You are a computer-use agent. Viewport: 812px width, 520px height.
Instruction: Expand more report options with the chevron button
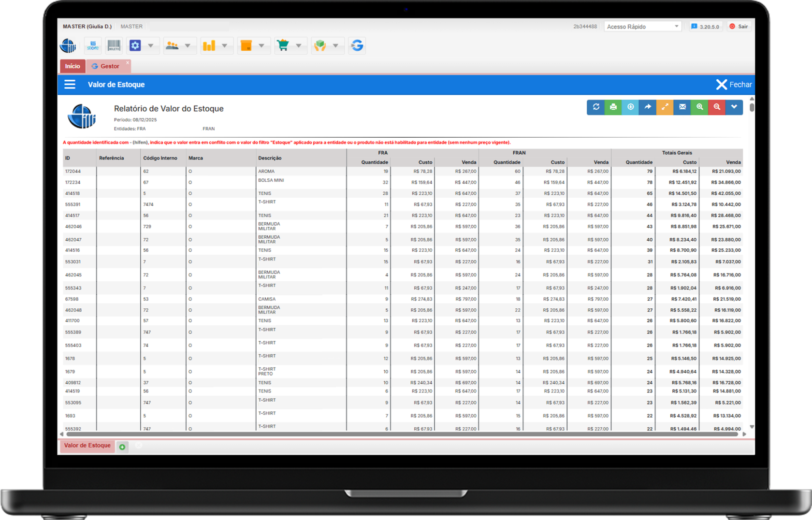734,107
